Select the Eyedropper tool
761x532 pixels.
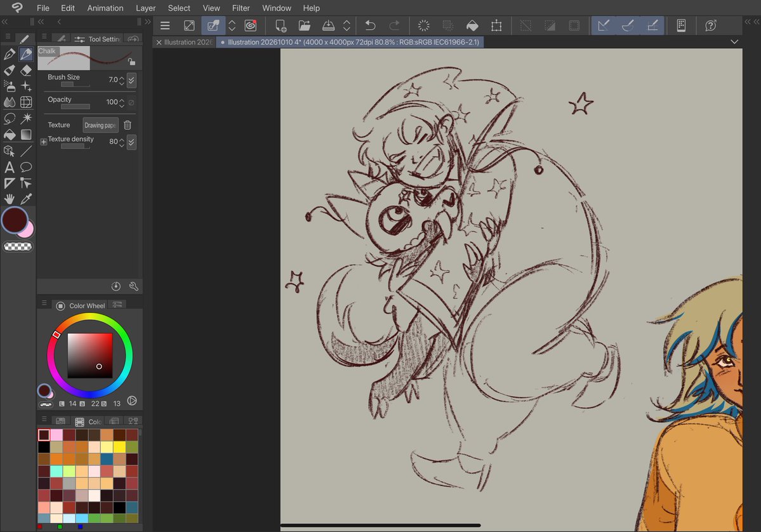pos(26,199)
